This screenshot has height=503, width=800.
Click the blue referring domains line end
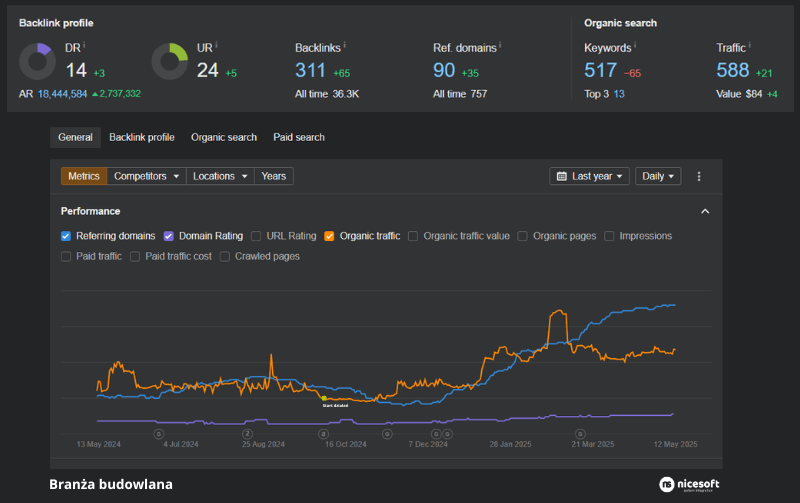pos(673,305)
